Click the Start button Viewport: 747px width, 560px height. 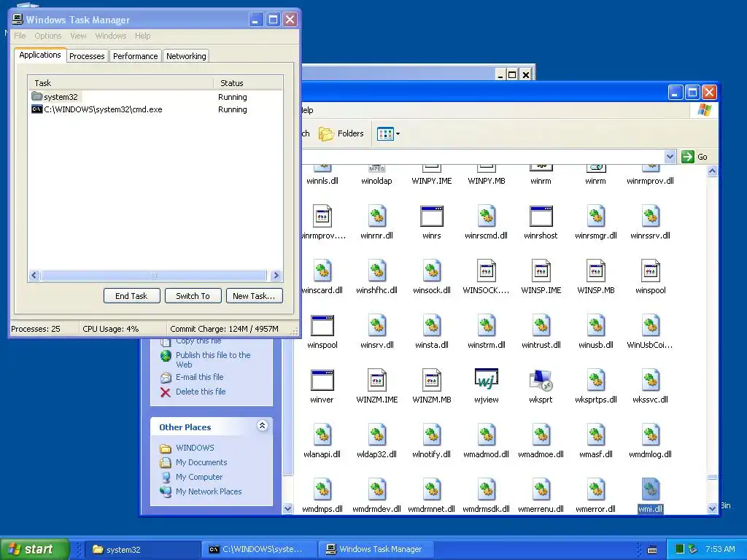(34, 549)
